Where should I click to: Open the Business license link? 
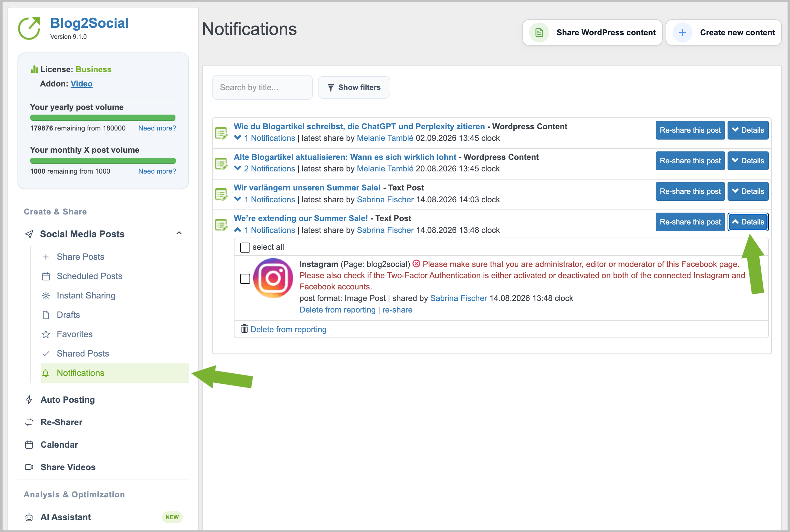click(x=93, y=69)
